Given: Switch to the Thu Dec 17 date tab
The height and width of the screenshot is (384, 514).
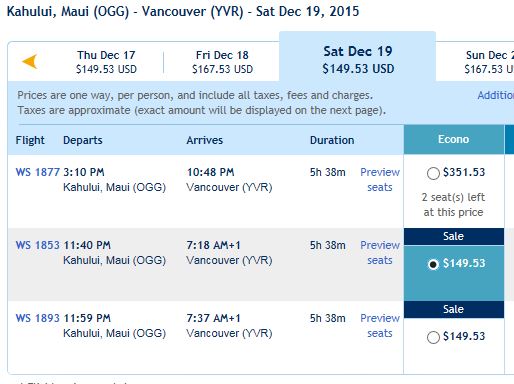Looking at the screenshot, I should click(x=106, y=62).
